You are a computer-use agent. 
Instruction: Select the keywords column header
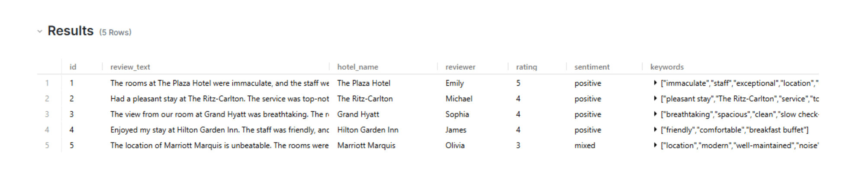[667, 67]
